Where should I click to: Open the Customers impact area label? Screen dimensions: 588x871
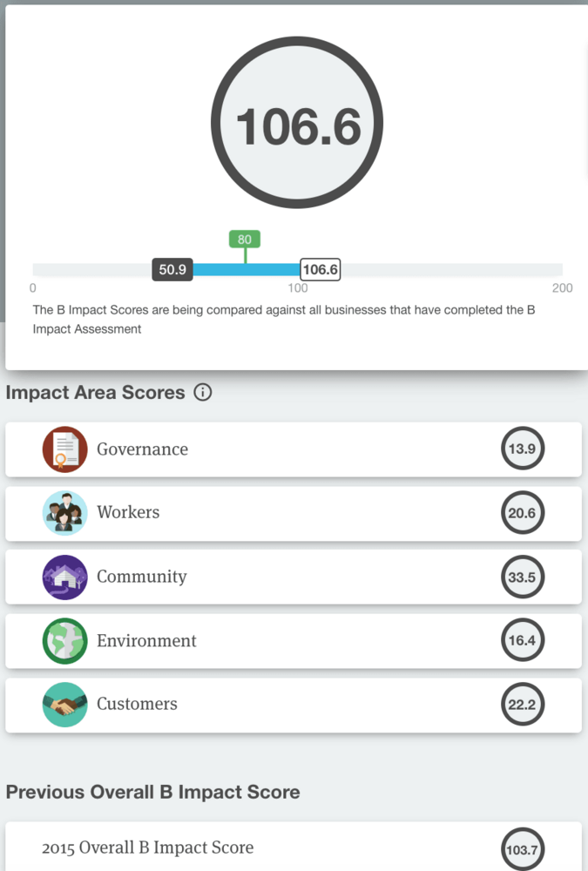(137, 705)
